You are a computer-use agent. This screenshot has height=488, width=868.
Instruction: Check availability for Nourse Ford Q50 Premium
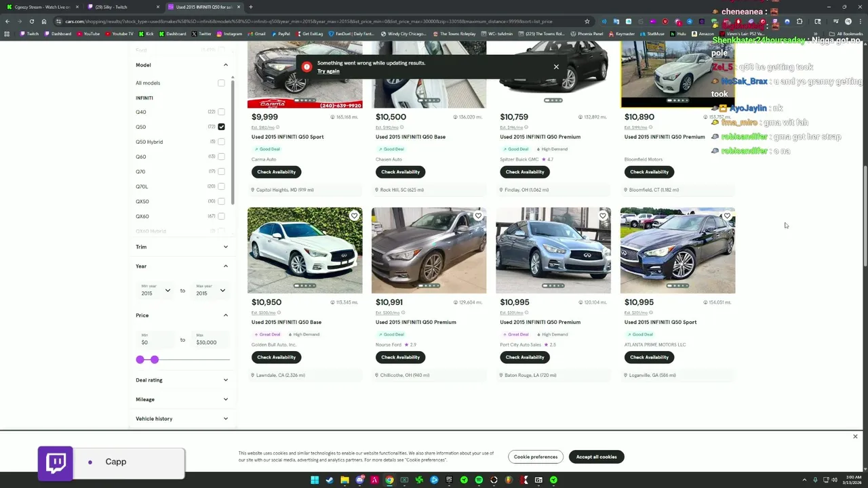(400, 357)
